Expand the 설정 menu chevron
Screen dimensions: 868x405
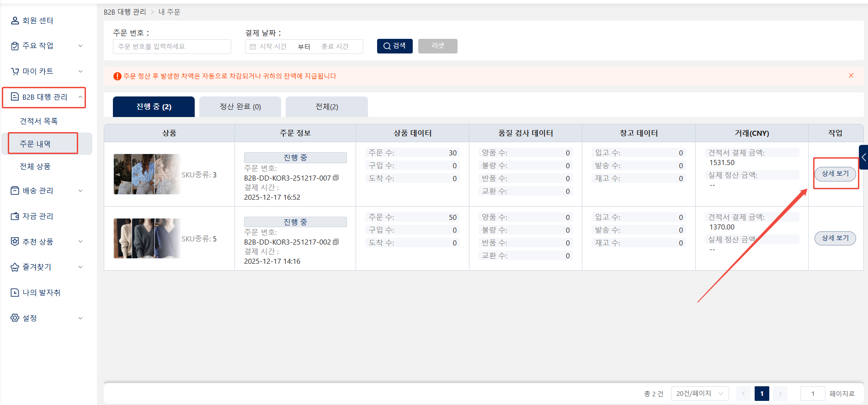[80, 318]
